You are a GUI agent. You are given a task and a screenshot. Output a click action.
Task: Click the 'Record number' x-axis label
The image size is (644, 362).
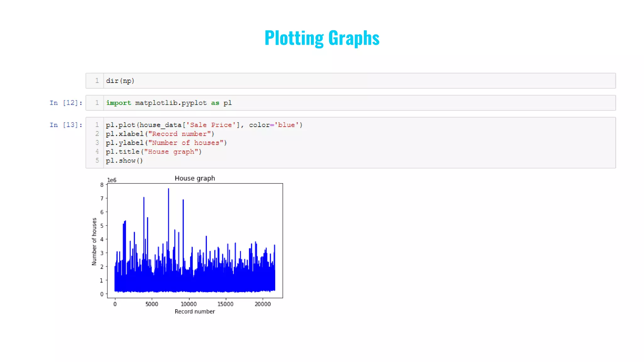tap(195, 311)
